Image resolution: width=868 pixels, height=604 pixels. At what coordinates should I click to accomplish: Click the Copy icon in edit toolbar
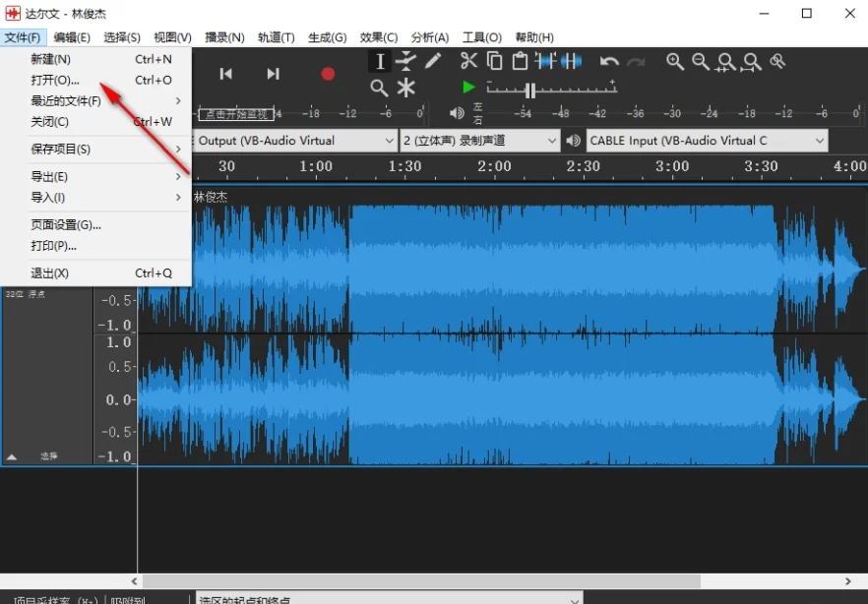(x=494, y=61)
